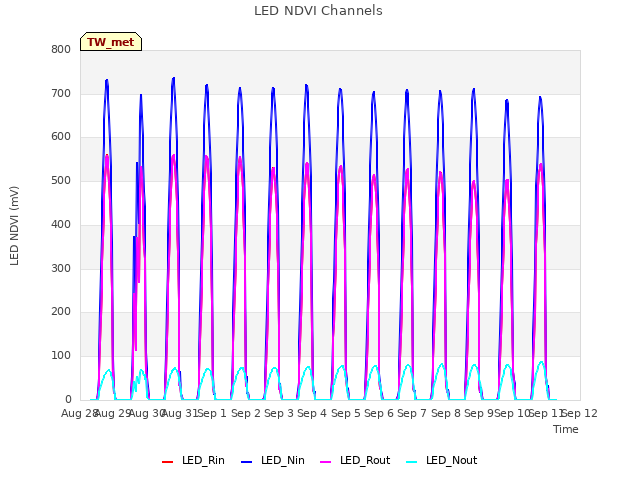Click the 800 y-axis tick label
This screenshot has height=480, width=640.
pyautogui.click(x=61, y=50)
